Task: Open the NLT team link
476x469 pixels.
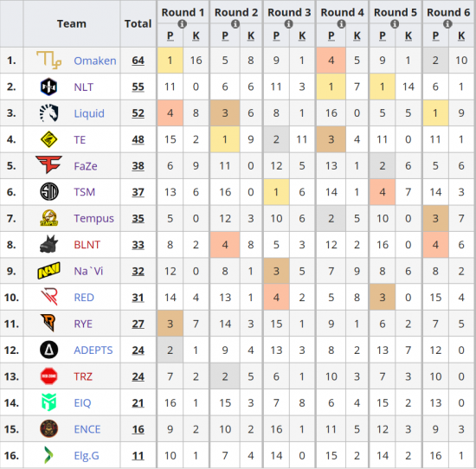Action: [x=83, y=87]
